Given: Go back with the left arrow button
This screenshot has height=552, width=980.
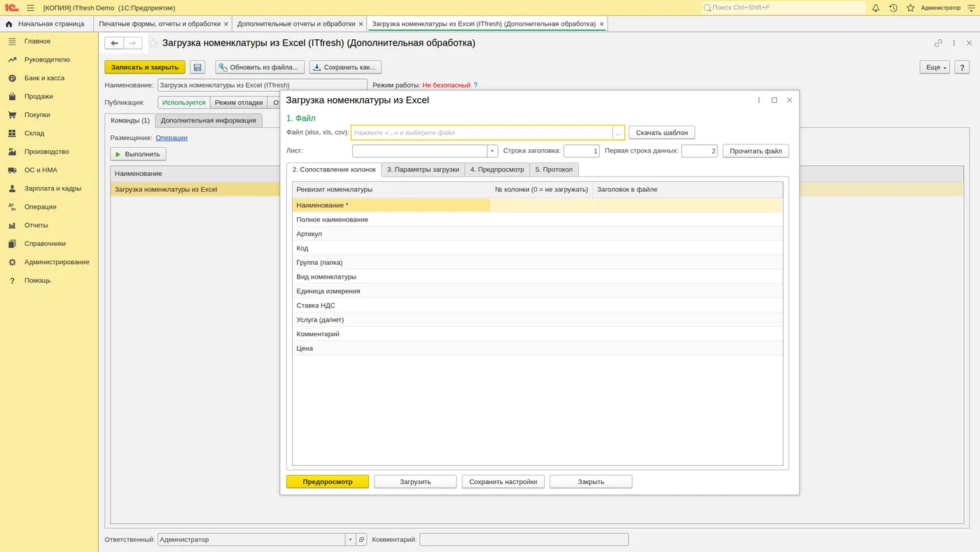Looking at the screenshot, I should [115, 43].
